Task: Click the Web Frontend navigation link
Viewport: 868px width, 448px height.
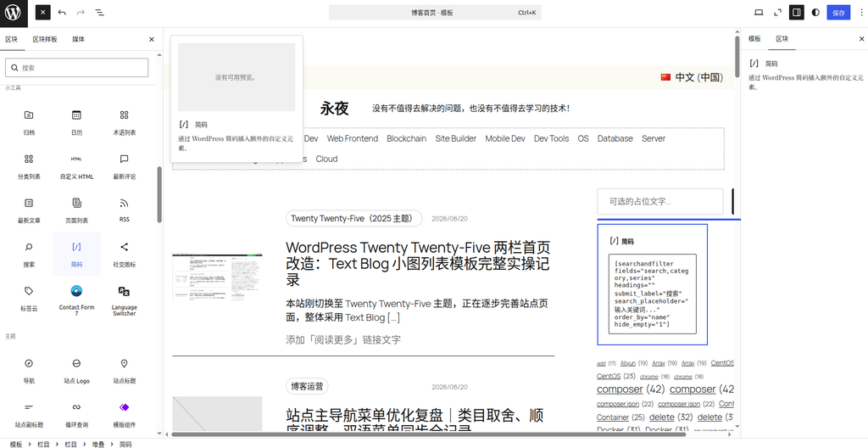Action: pos(352,138)
